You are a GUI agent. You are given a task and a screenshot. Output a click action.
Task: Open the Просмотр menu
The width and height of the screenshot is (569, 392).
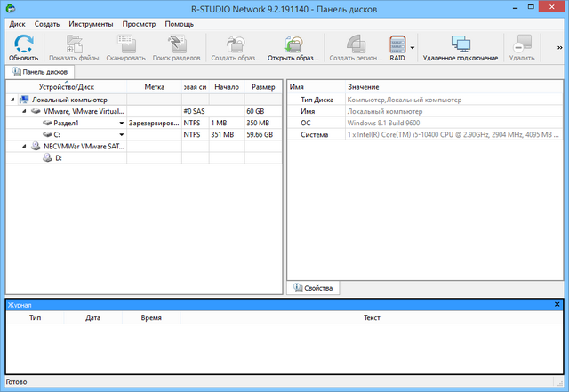tap(140, 24)
